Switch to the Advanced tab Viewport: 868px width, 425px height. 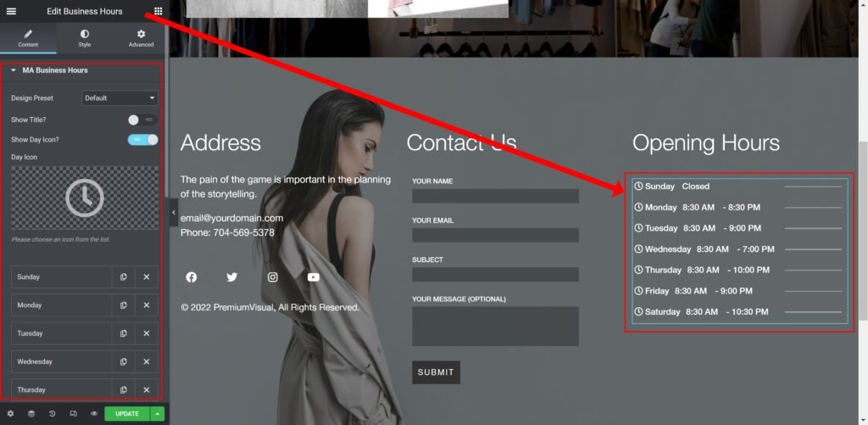point(142,38)
